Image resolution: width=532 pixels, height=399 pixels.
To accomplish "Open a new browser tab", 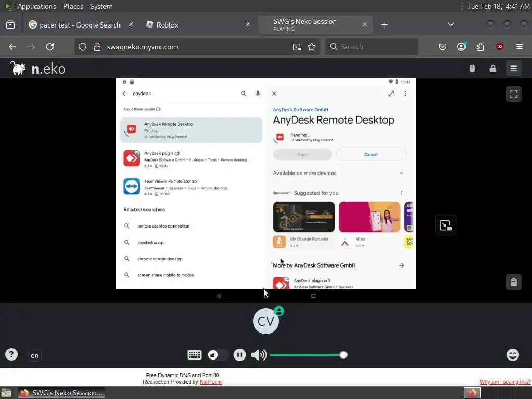I will point(384,25).
